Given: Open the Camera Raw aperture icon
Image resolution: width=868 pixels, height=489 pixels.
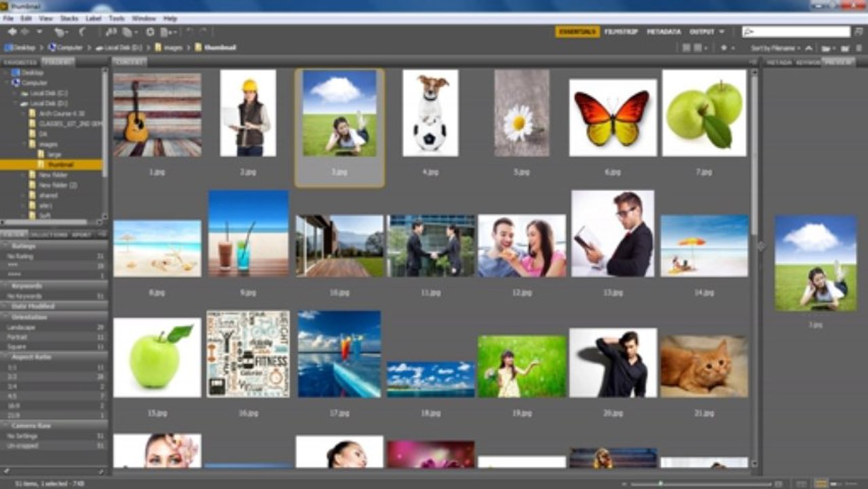Looking at the screenshot, I should [x=150, y=32].
